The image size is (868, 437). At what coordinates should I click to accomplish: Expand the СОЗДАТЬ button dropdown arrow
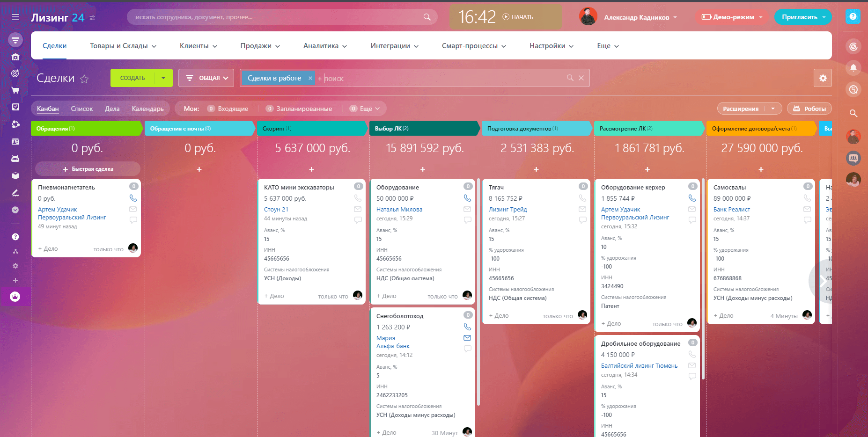click(x=163, y=78)
